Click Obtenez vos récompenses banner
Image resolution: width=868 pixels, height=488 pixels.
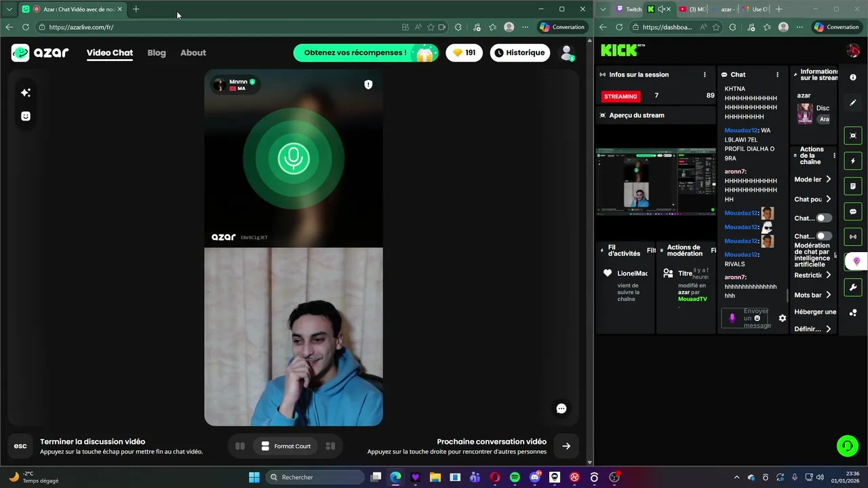366,53
